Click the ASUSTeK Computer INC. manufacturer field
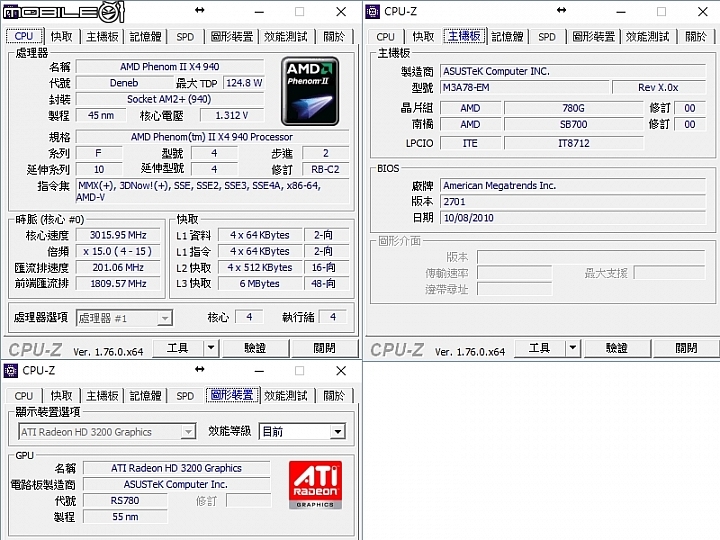The width and height of the screenshot is (720, 540). click(x=573, y=71)
